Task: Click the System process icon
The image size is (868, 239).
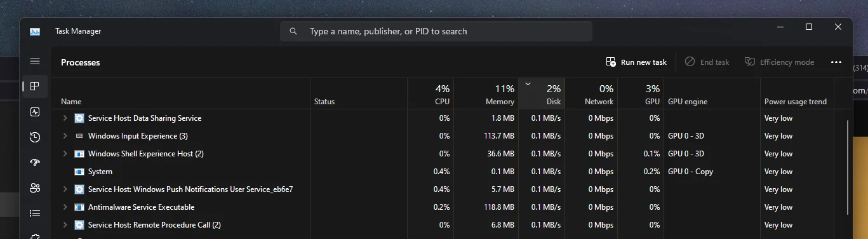Action: 79,172
